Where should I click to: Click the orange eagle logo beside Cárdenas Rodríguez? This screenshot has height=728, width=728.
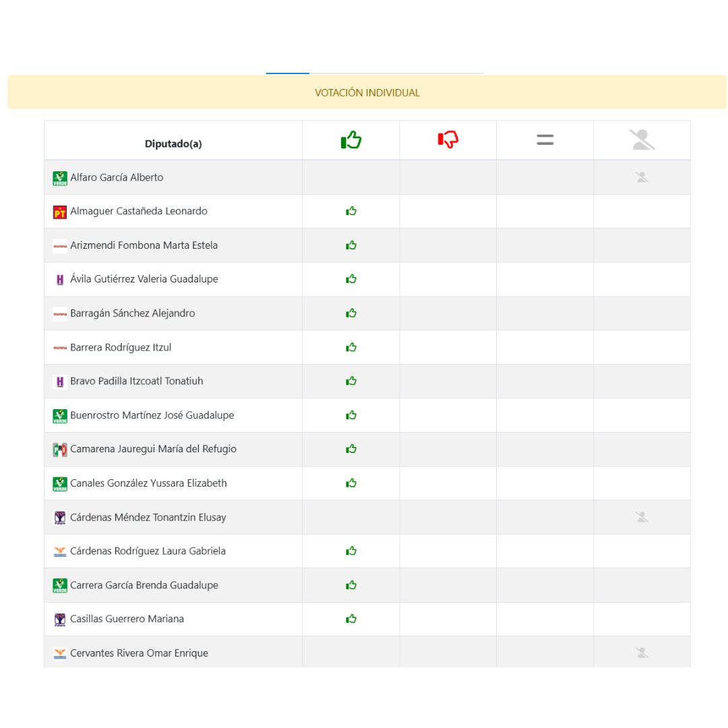[60, 551]
